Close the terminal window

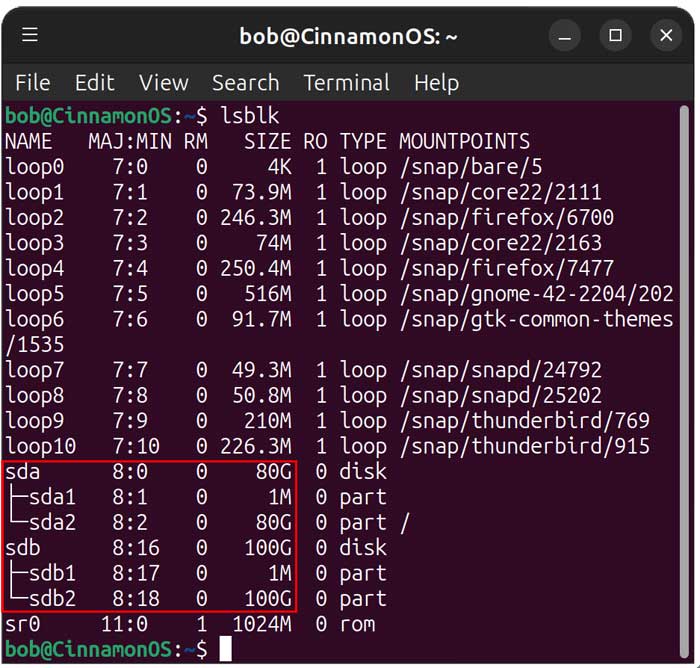tap(666, 35)
